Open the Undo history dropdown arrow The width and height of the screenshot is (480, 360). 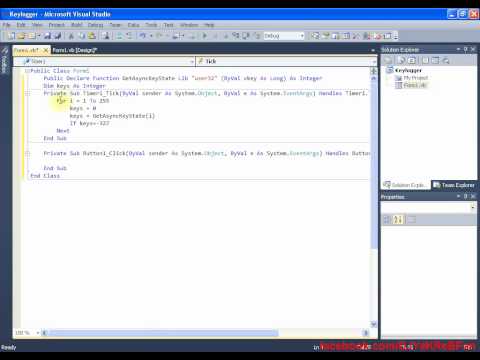tap(151, 36)
